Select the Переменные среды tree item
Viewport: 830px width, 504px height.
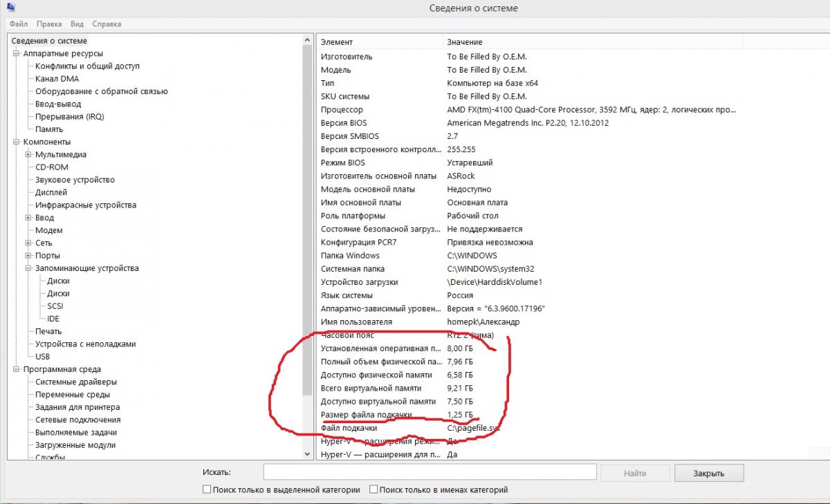(x=73, y=395)
